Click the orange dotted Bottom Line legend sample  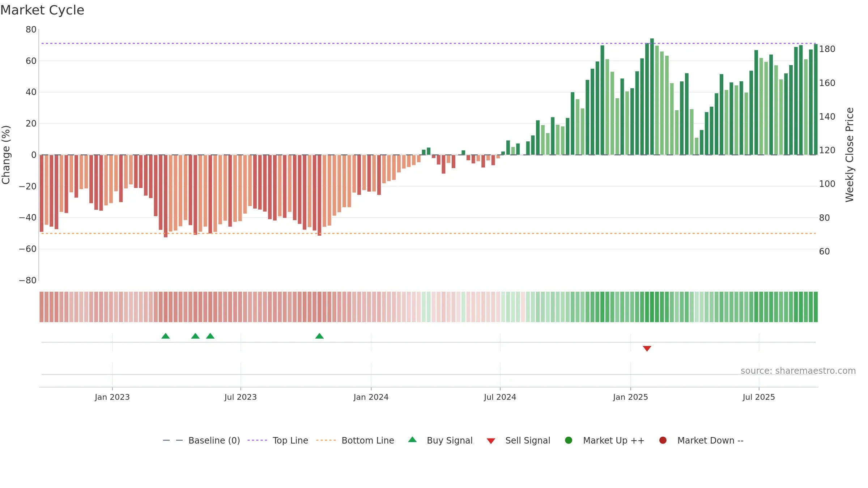[326, 440]
